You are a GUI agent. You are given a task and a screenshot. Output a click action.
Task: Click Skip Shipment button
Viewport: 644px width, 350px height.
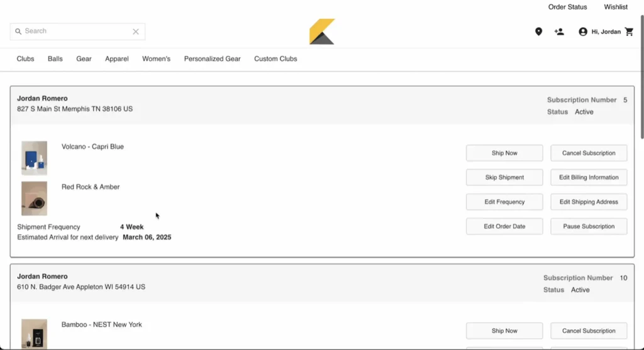(x=504, y=177)
